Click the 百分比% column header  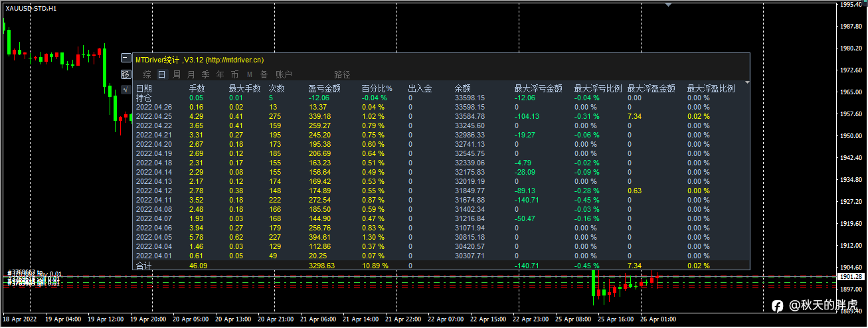(377, 88)
